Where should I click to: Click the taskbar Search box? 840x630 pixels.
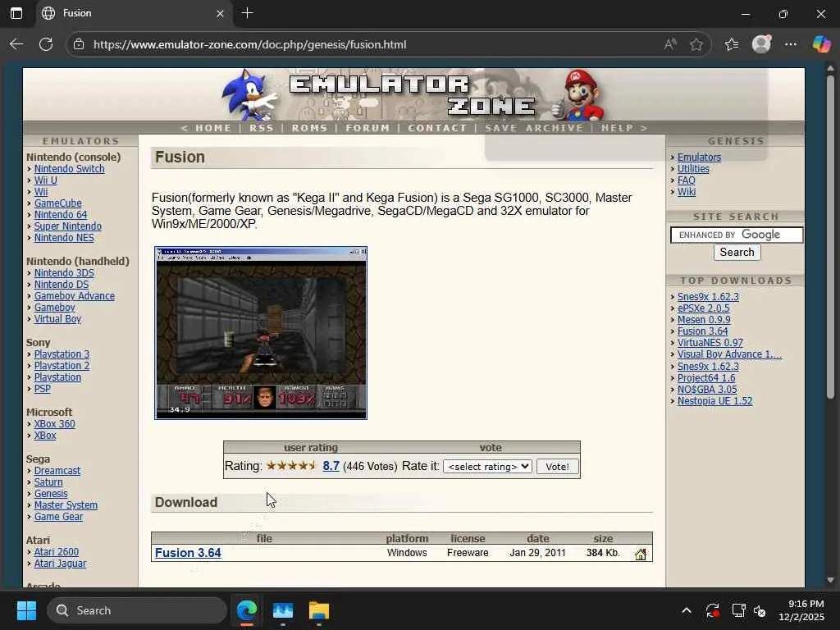pos(137,610)
